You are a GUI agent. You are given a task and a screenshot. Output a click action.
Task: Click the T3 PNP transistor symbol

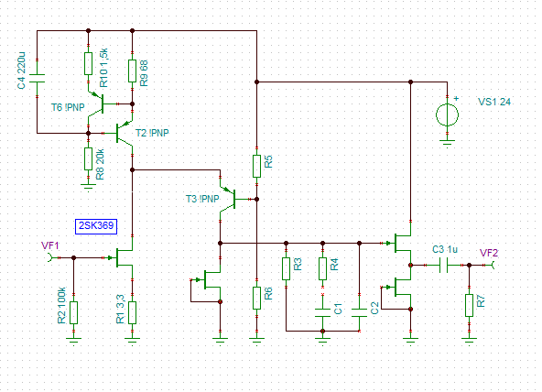point(228,200)
